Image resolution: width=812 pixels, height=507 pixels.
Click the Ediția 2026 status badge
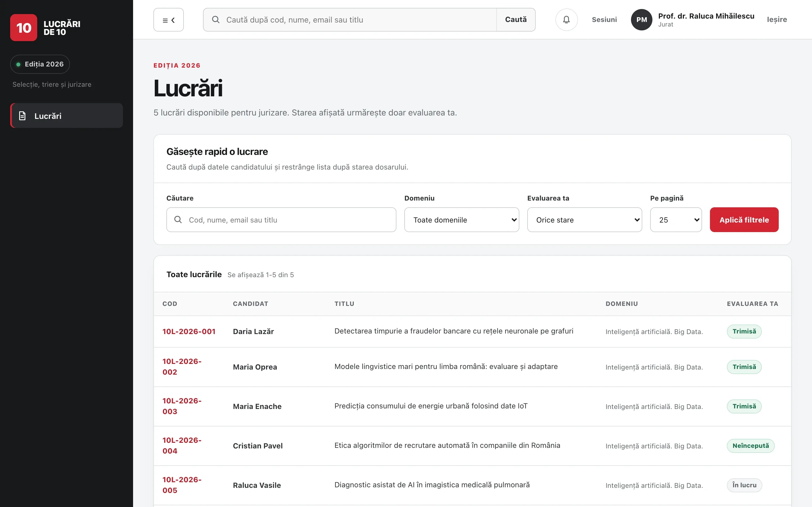point(40,64)
